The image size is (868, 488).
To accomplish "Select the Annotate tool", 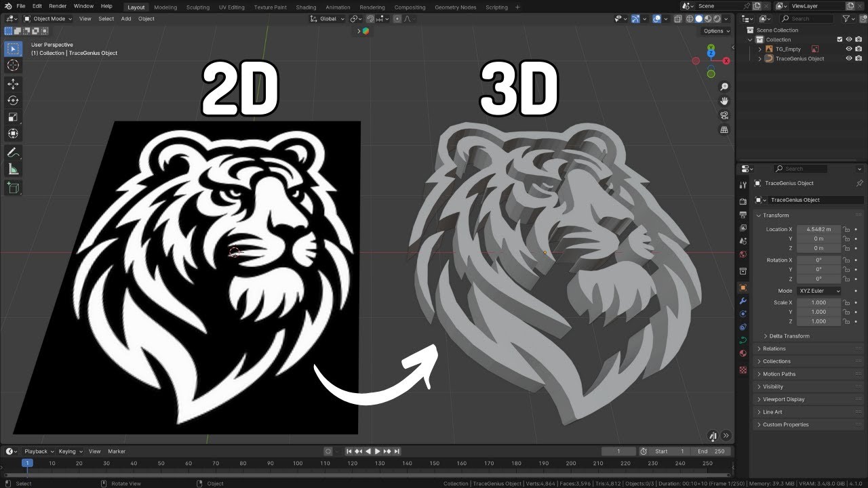I will coord(13,152).
